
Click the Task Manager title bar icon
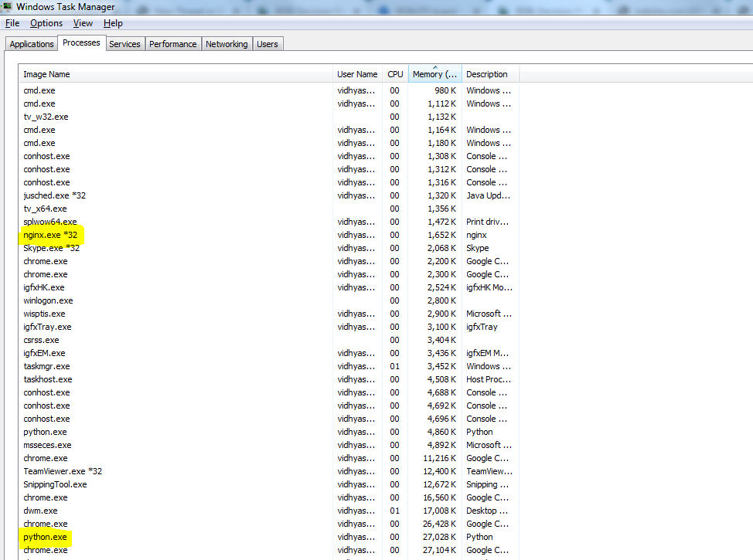(x=7, y=7)
